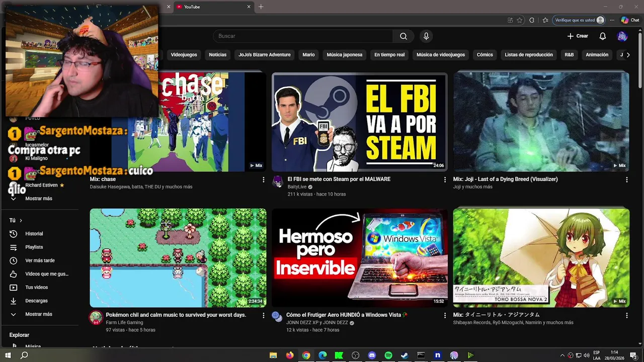Start voice search with the microphone icon

426,36
